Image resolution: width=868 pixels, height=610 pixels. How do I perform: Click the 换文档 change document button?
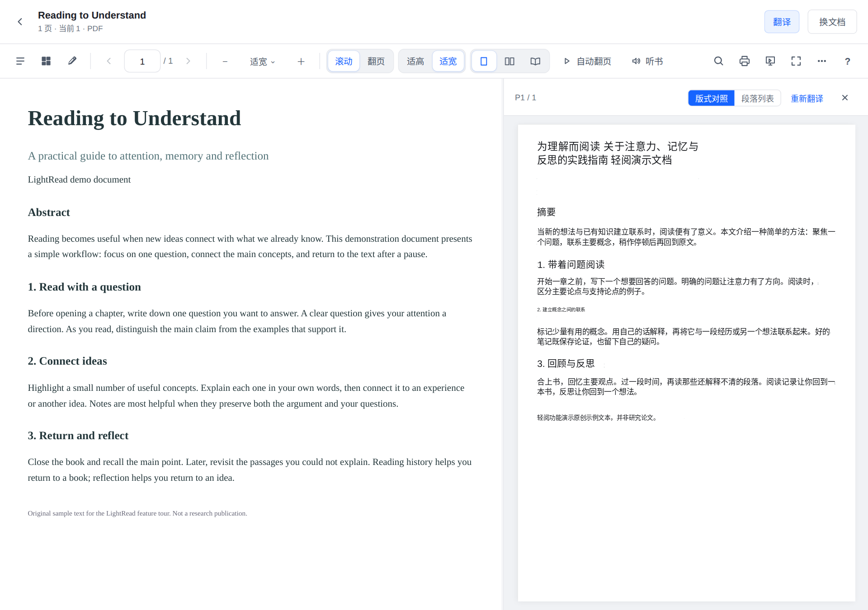[x=832, y=22]
